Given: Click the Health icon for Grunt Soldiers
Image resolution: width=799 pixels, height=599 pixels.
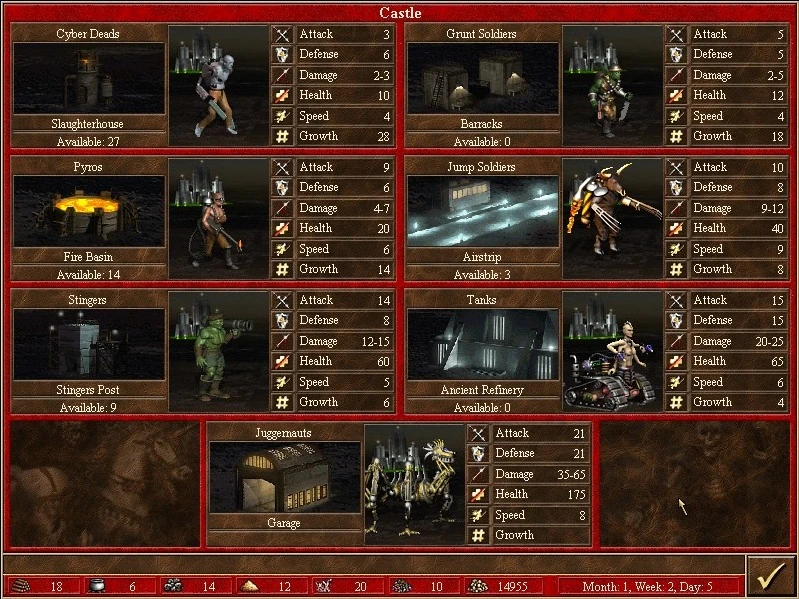Looking at the screenshot, I should (x=676, y=95).
